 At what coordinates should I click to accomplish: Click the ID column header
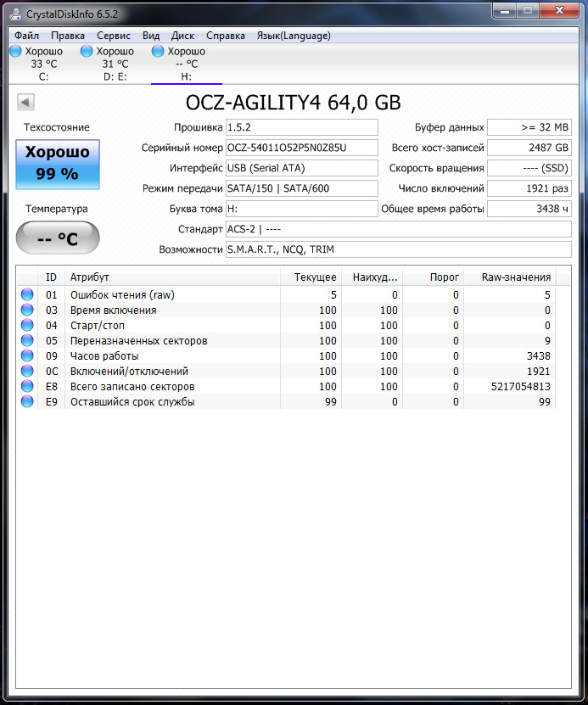click(x=51, y=277)
